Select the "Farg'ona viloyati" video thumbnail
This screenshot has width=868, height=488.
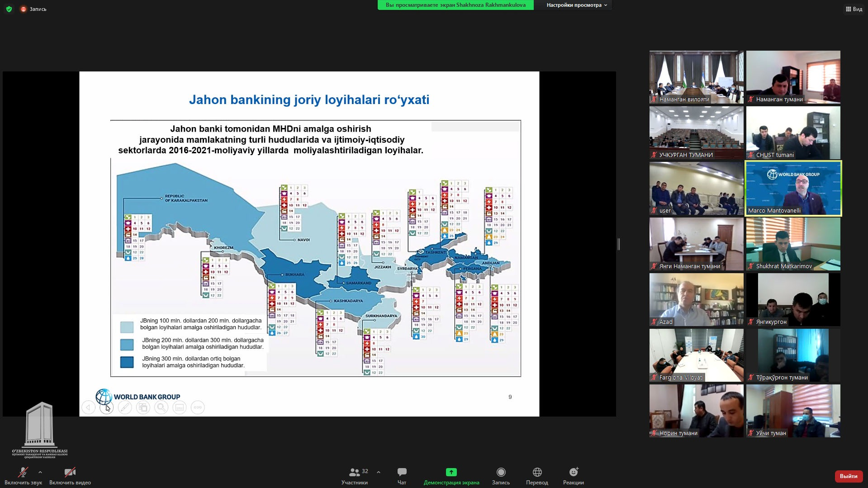pos(697,355)
